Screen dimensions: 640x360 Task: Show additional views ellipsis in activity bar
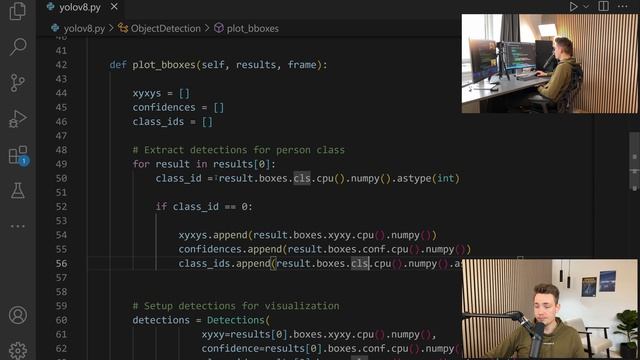point(18,226)
